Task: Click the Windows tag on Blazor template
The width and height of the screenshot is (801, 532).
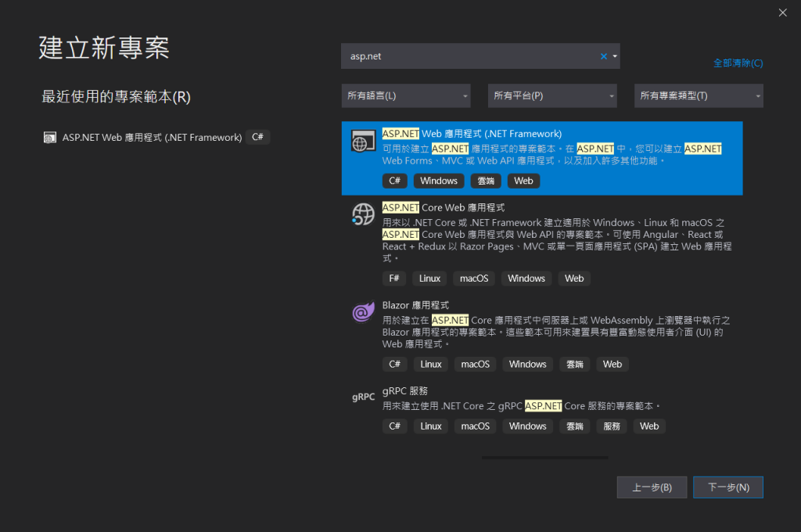Action: [528, 365]
